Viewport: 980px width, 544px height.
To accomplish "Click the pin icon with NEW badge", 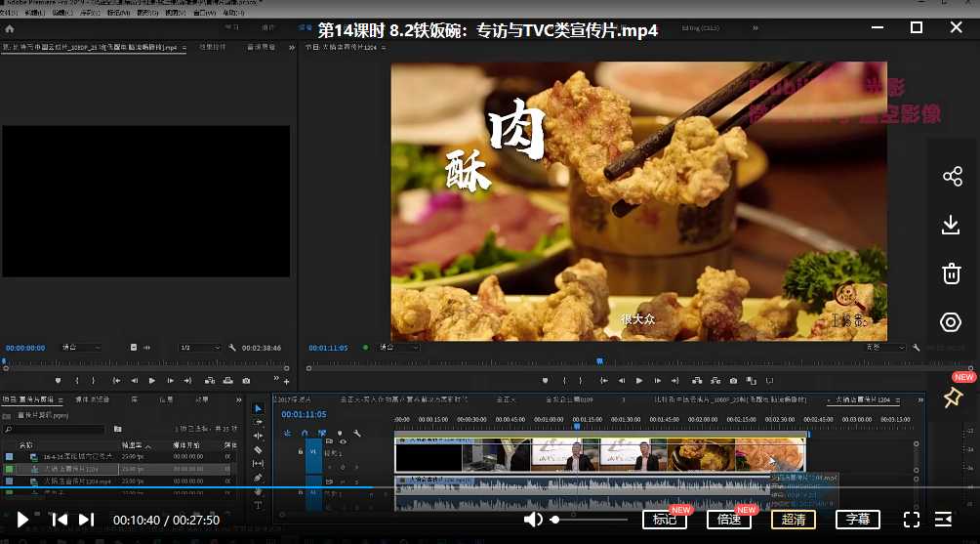I will click(x=953, y=398).
